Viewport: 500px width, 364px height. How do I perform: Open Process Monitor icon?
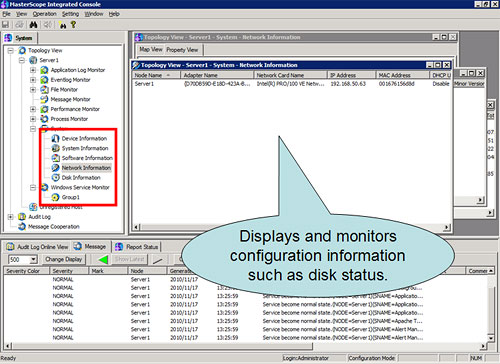(44, 119)
